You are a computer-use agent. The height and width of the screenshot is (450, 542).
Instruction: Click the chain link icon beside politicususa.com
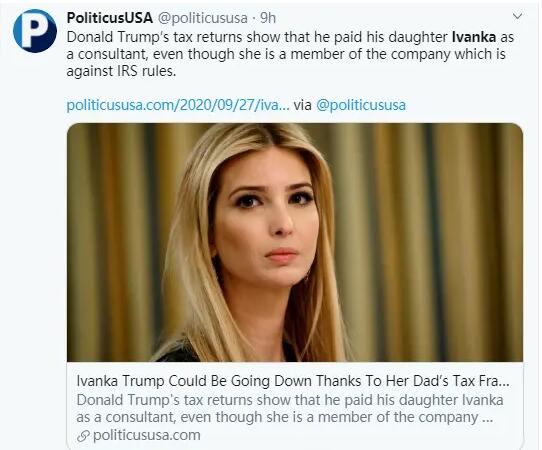pyautogui.click(x=83, y=436)
